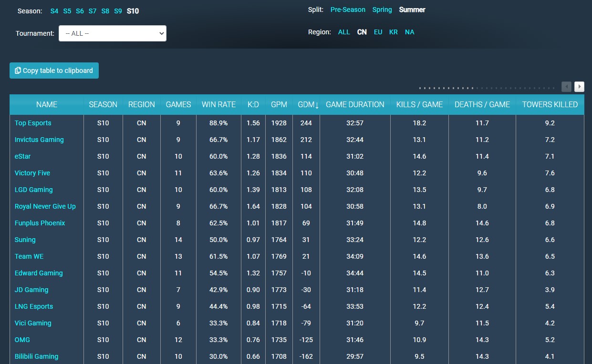Image resolution: width=592 pixels, height=364 pixels.
Task: Filter region to CN
Action: [x=362, y=32]
